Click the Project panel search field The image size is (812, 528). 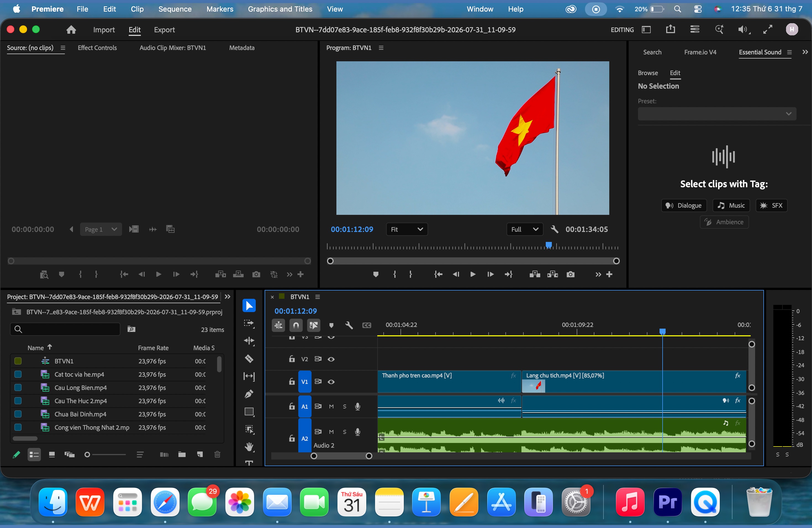[x=65, y=329]
